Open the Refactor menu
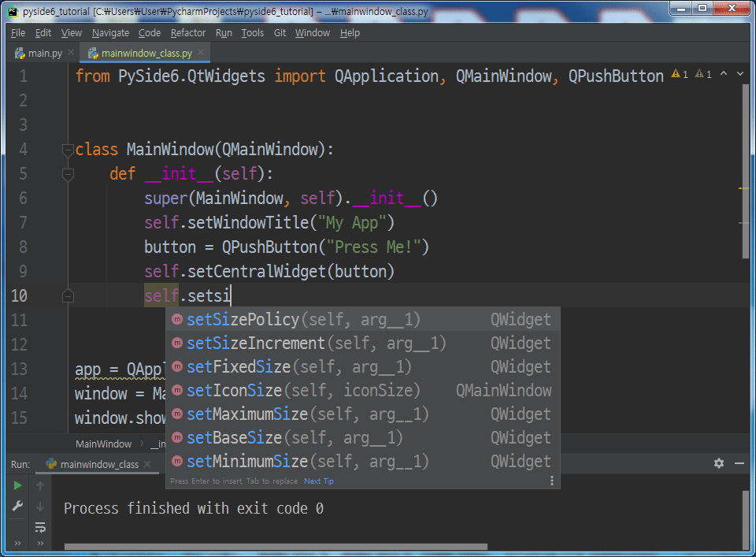 click(188, 33)
